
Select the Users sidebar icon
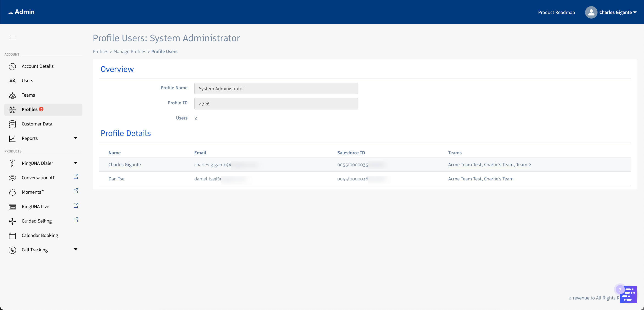(27, 81)
